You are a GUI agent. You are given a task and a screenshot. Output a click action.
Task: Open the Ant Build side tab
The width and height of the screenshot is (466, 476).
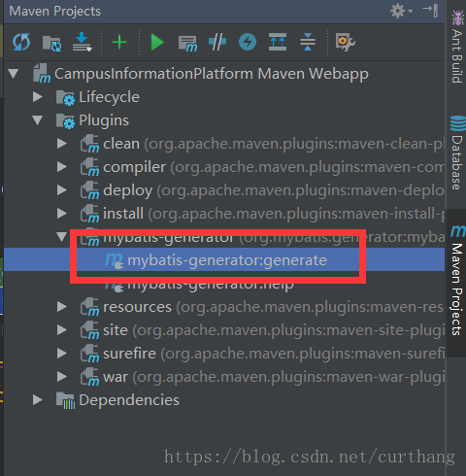(x=457, y=46)
